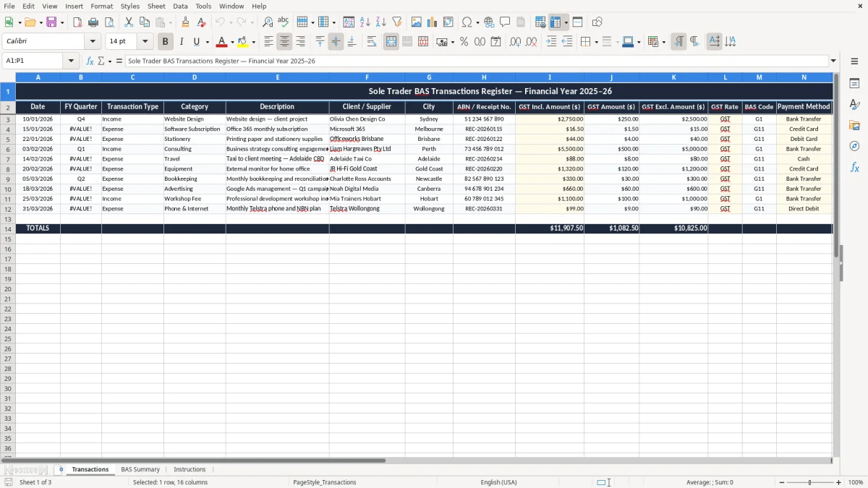Click the sidebar settings hamburger button

854,61
